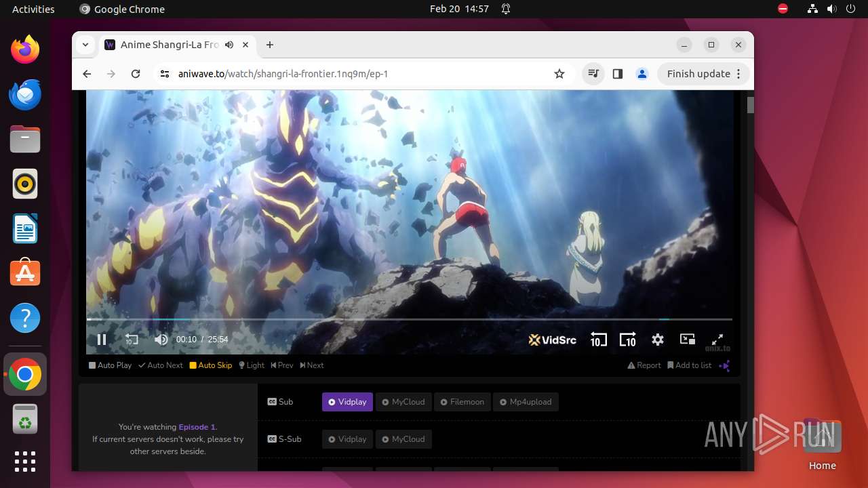The height and width of the screenshot is (488, 868).
Task: Open Google Chrome app menu in top bar
Action: [x=122, y=9]
